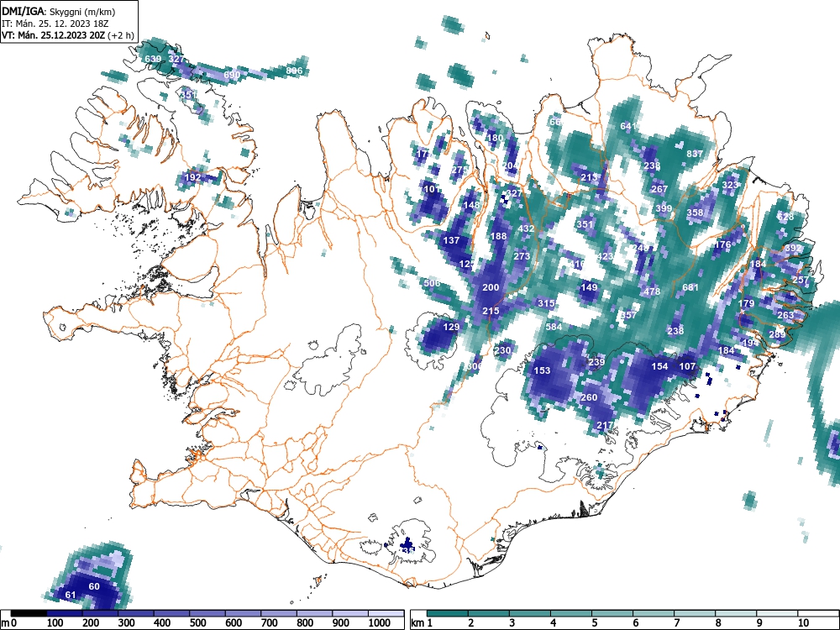
Task: Click visibility value '230' on the map
Action: [502, 350]
